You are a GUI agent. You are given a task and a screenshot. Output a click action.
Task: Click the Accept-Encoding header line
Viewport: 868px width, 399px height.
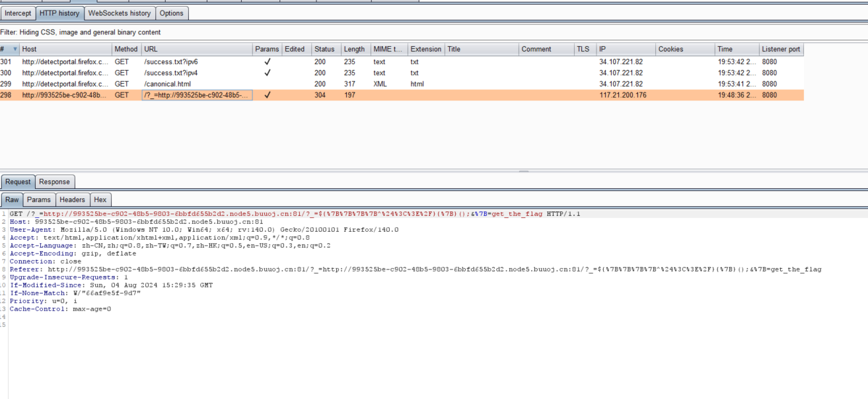73,254
